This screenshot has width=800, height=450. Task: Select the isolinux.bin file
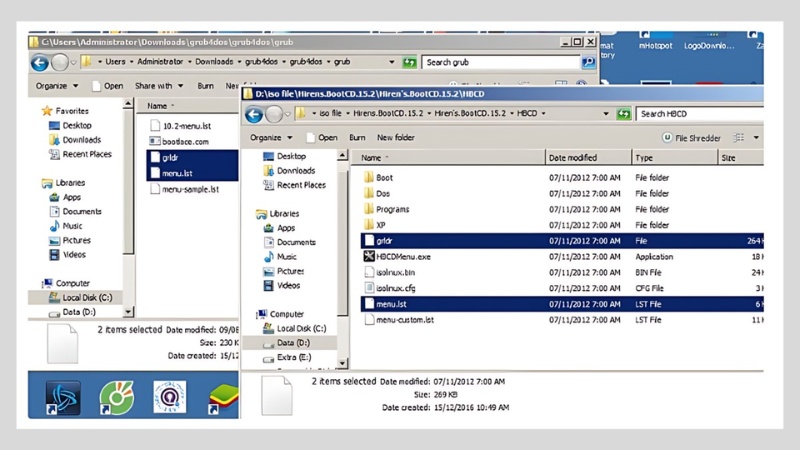(395, 272)
